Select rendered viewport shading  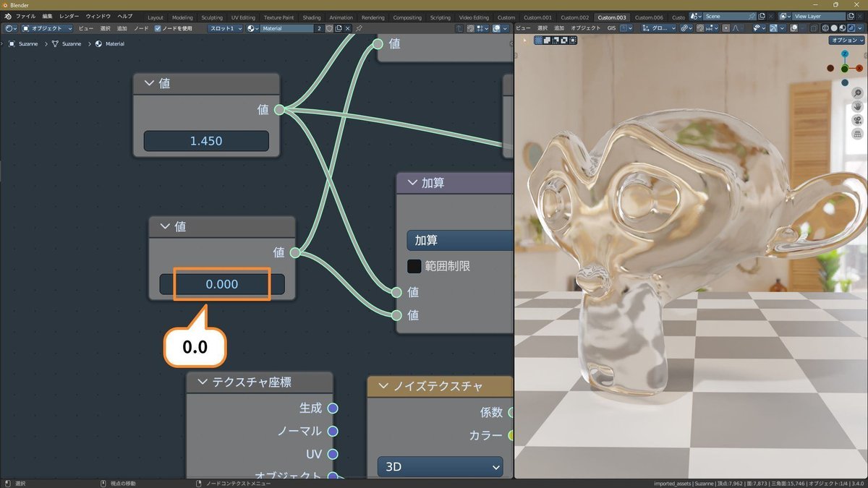pos(851,28)
